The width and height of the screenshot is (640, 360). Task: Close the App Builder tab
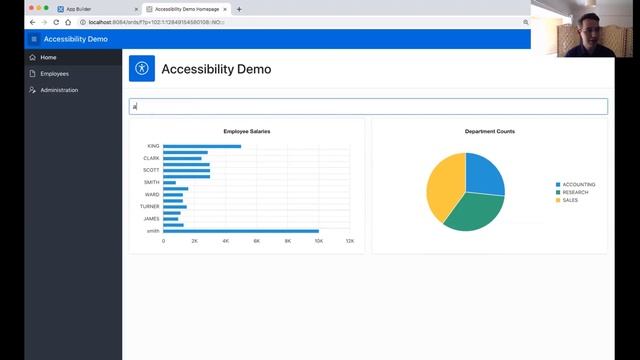pyautogui.click(x=136, y=9)
